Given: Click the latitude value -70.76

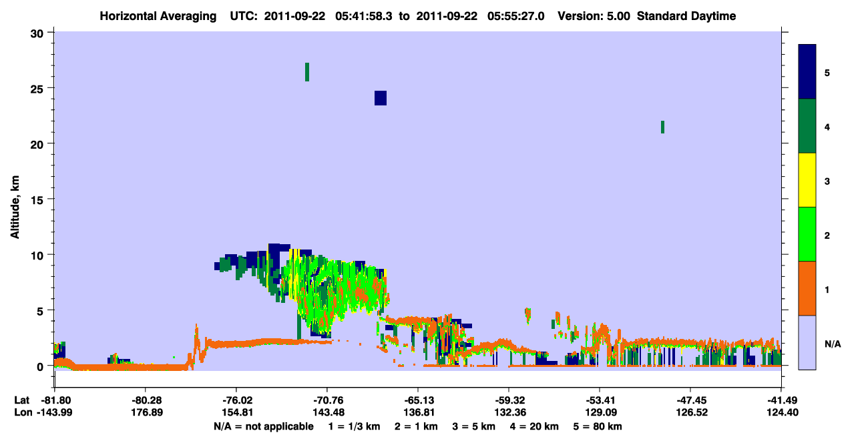Looking at the screenshot, I should [x=327, y=400].
